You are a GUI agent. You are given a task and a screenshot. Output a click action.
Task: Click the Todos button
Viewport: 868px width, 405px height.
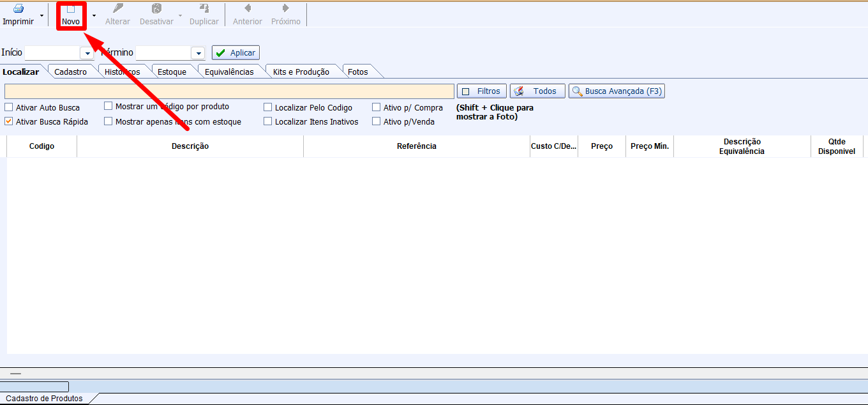click(537, 91)
